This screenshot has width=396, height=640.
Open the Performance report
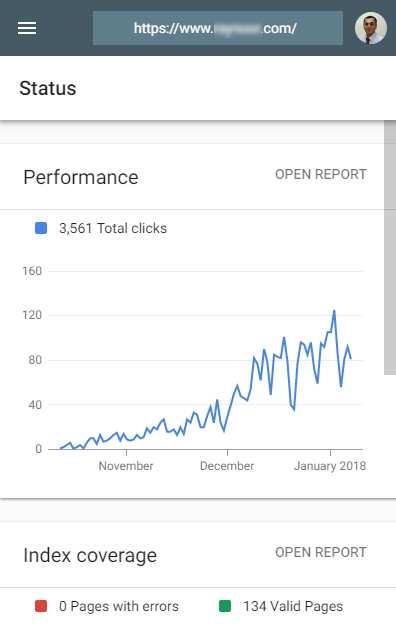point(321,174)
